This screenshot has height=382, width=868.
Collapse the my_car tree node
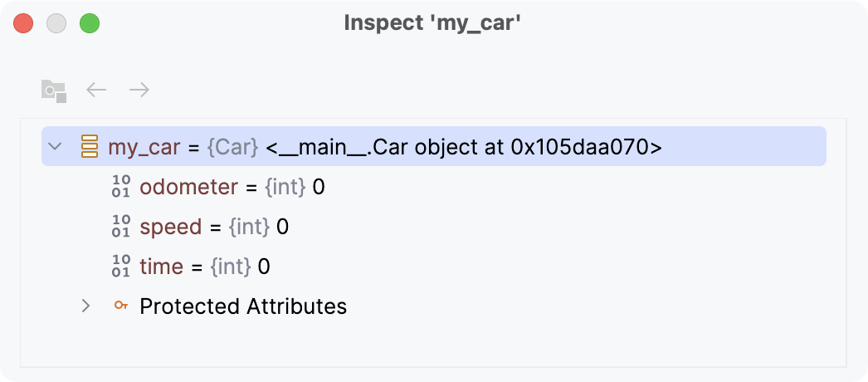[x=56, y=147]
